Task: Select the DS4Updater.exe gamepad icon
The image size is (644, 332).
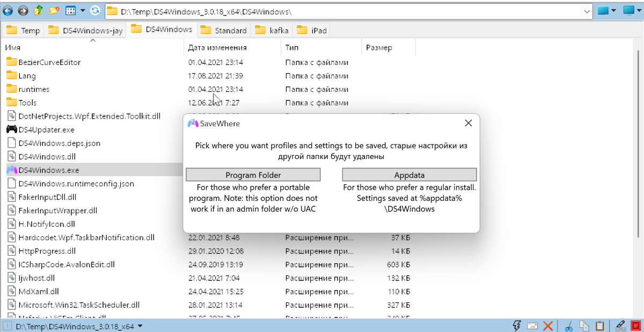Action: [x=11, y=129]
